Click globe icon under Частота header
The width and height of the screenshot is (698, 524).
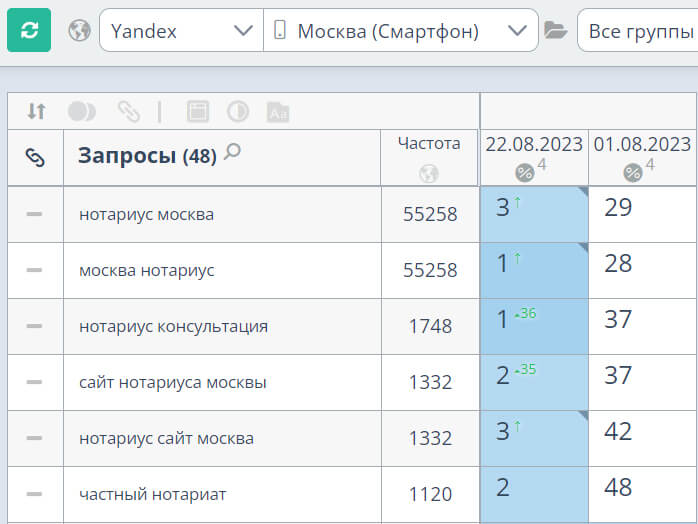[429, 174]
